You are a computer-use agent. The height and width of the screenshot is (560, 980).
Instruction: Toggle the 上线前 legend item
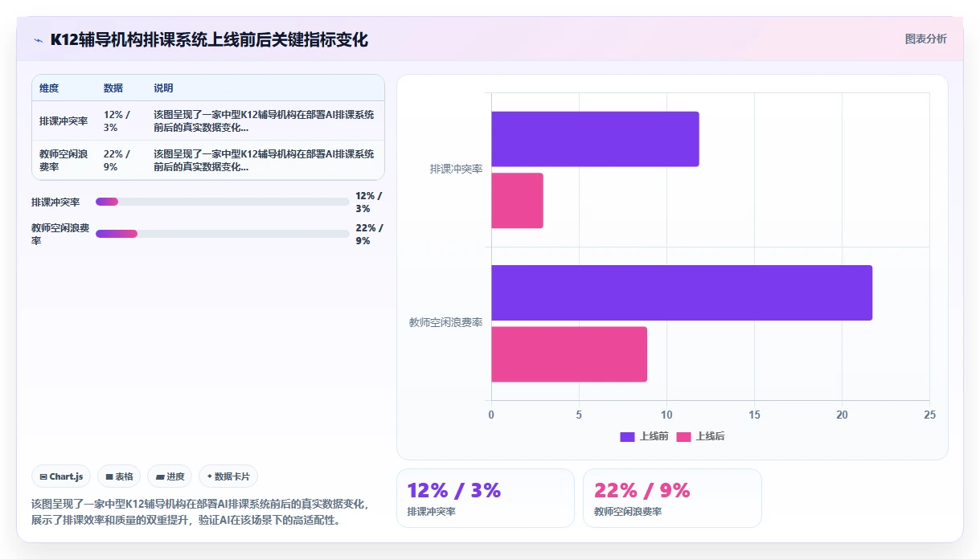tap(644, 436)
